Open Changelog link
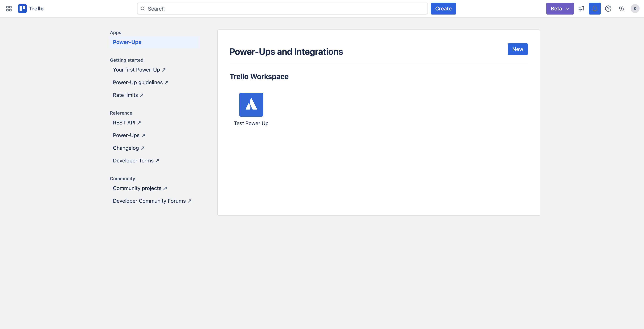 coord(129,148)
